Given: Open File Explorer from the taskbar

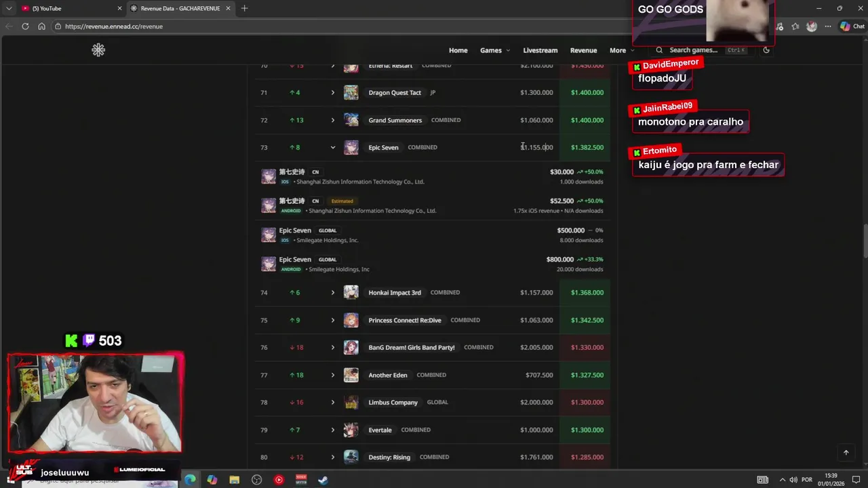Looking at the screenshot, I should click(x=235, y=480).
